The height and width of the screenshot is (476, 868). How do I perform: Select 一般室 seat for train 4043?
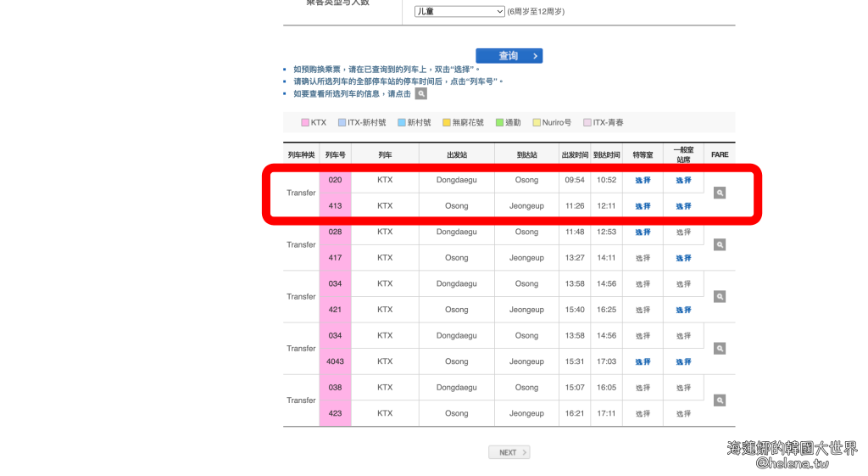(x=683, y=361)
